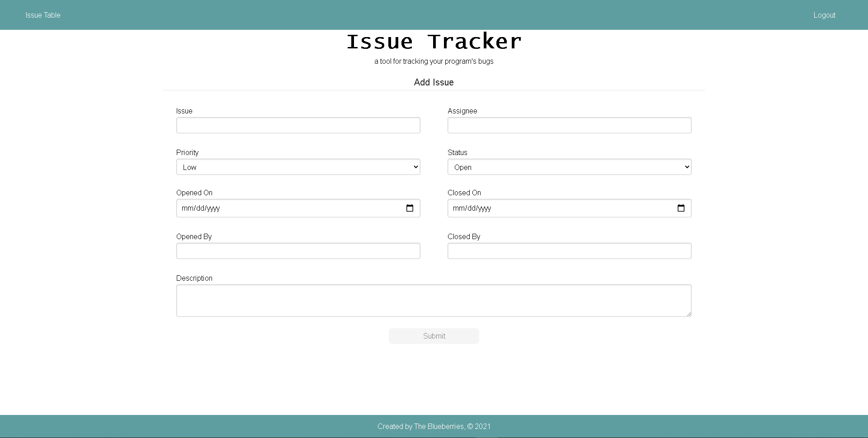Click the Priority field label
The height and width of the screenshot is (438, 868).
188,152
